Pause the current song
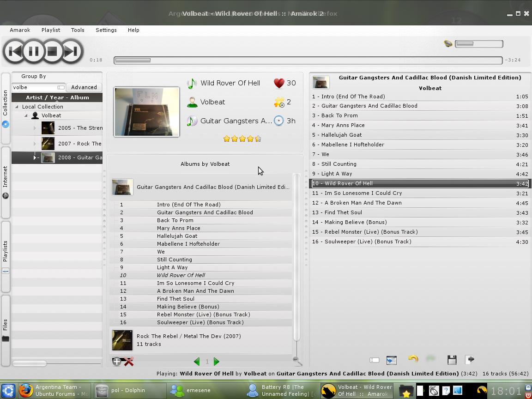This screenshot has height=399, width=532. point(33,51)
